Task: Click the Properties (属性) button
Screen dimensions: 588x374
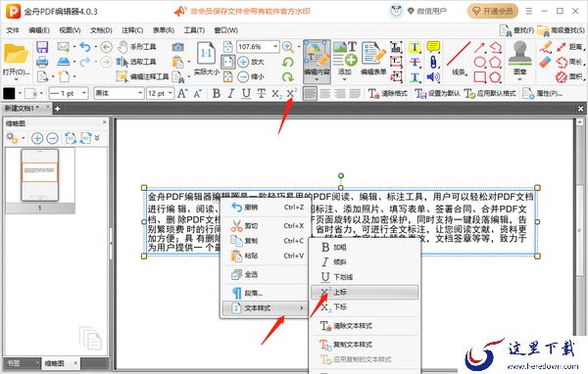Action: [x=543, y=93]
